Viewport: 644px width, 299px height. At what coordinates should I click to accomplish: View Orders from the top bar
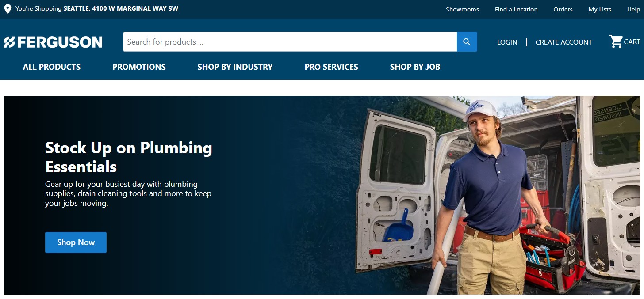click(x=563, y=9)
